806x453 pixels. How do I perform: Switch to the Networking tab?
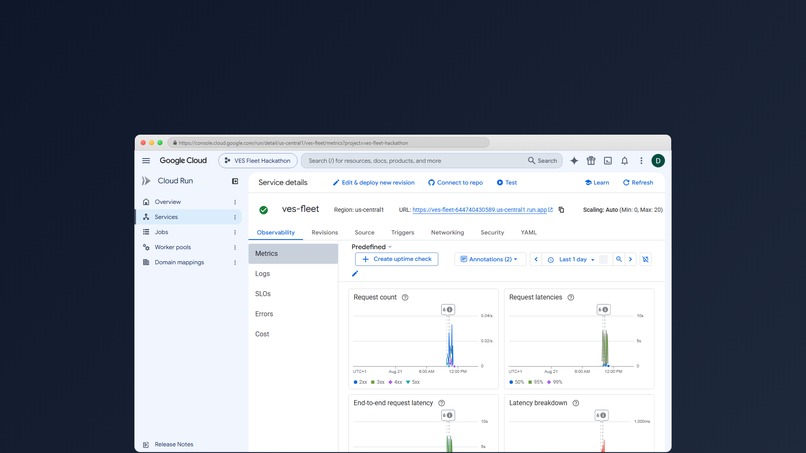[x=447, y=233]
